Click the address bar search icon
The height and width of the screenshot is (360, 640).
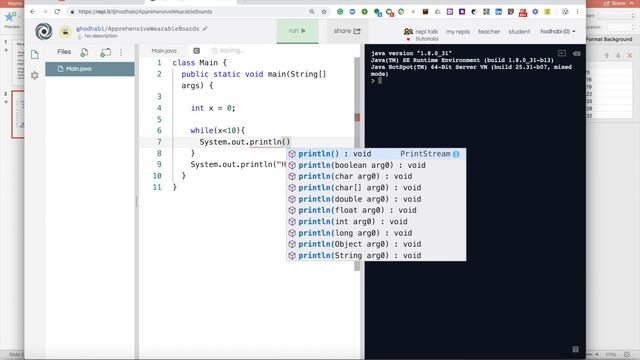pos(312,12)
